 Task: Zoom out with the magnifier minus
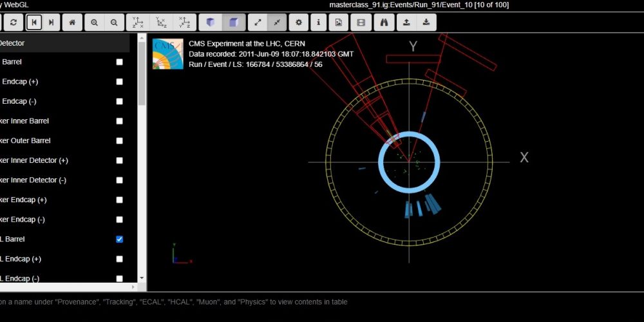tap(114, 23)
